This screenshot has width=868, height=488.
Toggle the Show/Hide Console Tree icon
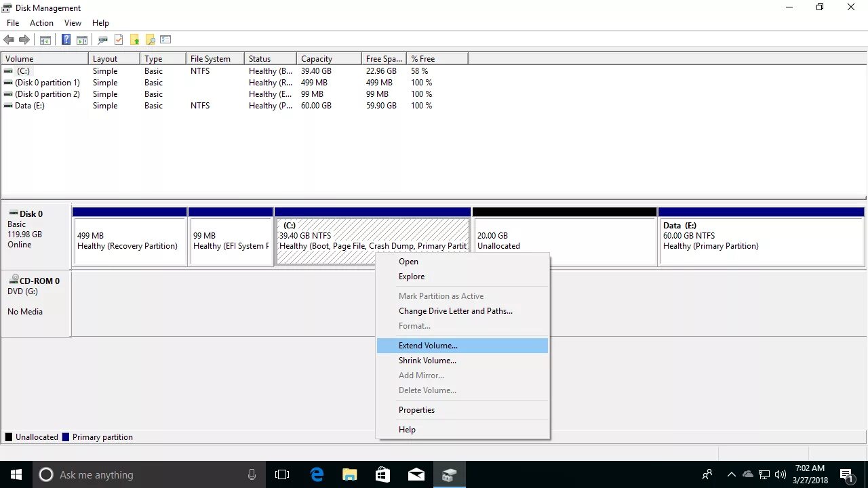[x=45, y=40]
